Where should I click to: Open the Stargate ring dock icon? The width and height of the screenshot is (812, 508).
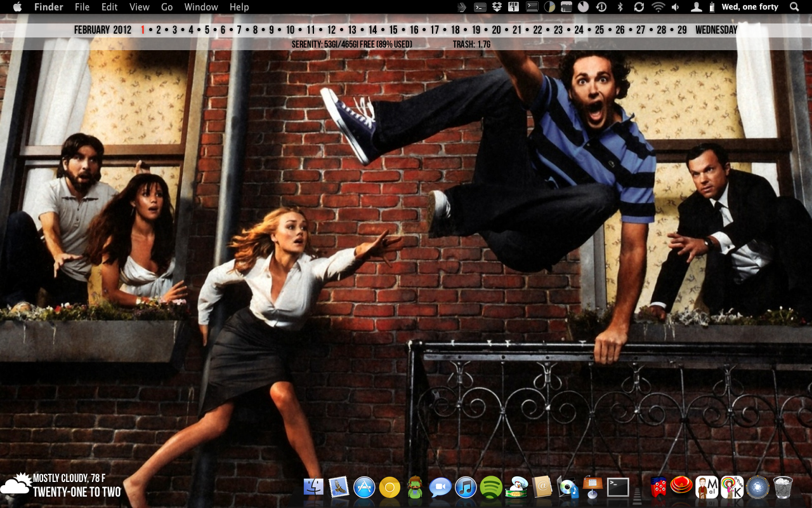[x=757, y=487]
